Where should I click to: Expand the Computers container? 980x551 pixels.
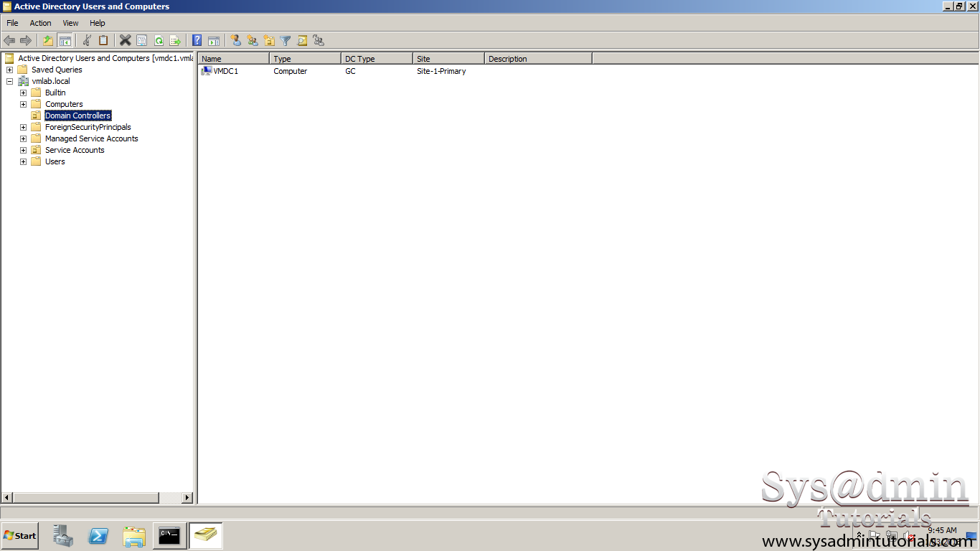click(x=23, y=104)
